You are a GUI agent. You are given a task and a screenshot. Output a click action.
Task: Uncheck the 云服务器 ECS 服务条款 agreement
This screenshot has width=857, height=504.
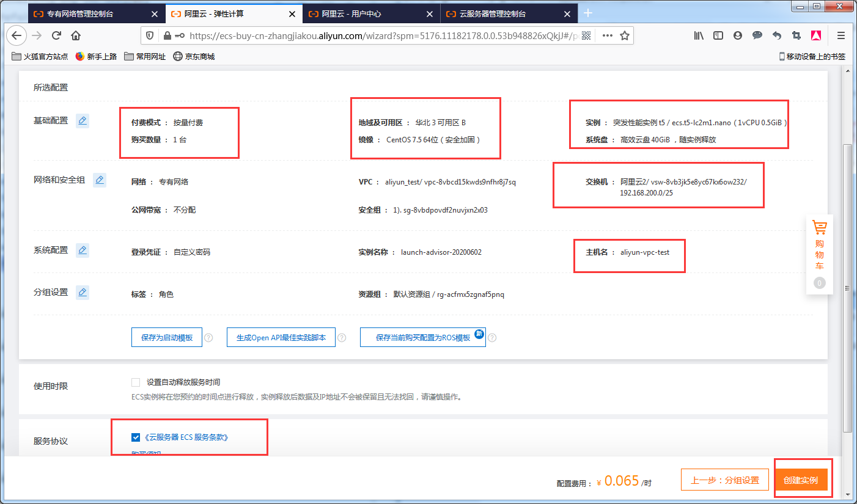tap(136, 437)
